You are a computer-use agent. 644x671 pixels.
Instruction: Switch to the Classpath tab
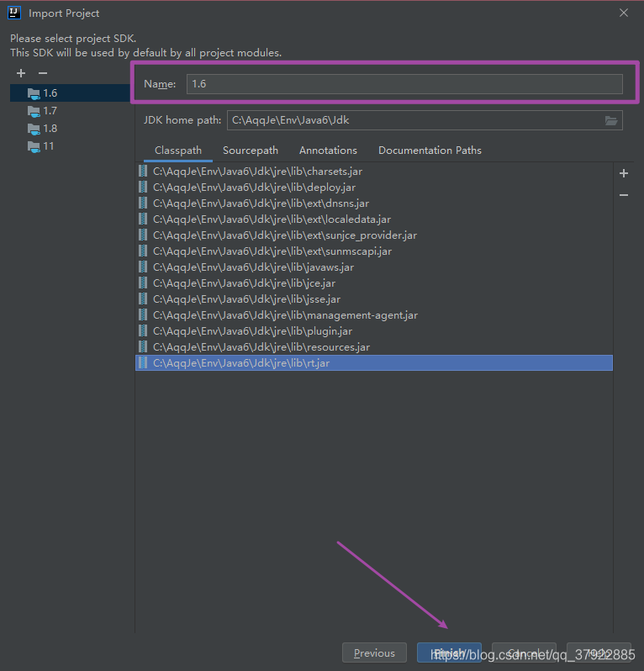tap(178, 151)
